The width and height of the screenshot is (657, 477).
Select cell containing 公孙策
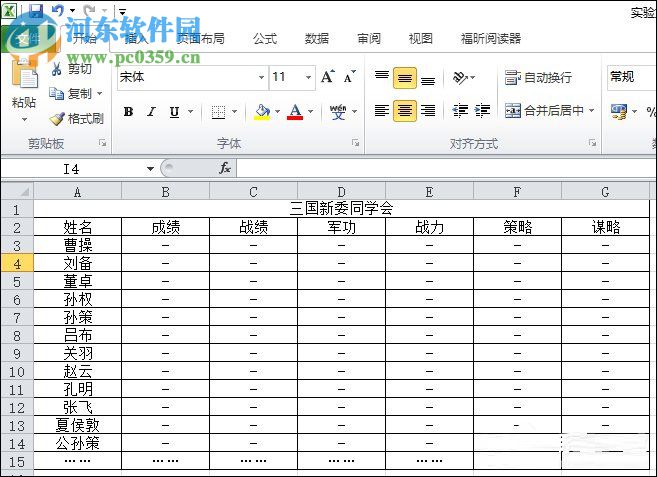[x=78, y=443]
